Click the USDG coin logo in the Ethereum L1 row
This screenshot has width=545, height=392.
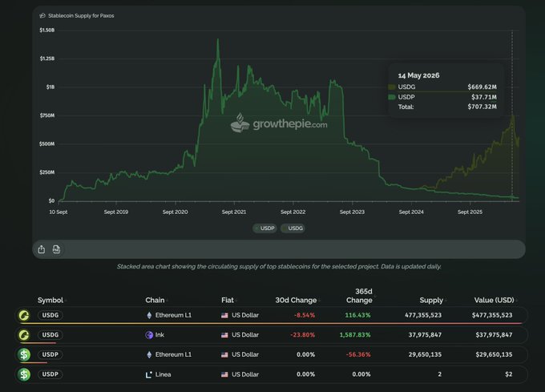(24, 315)
